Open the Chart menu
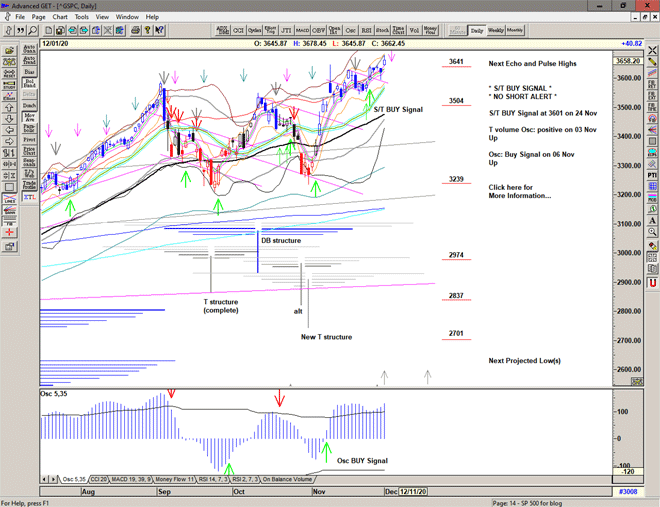This screenshot has height=507, width=660. (x=60, y=17)
